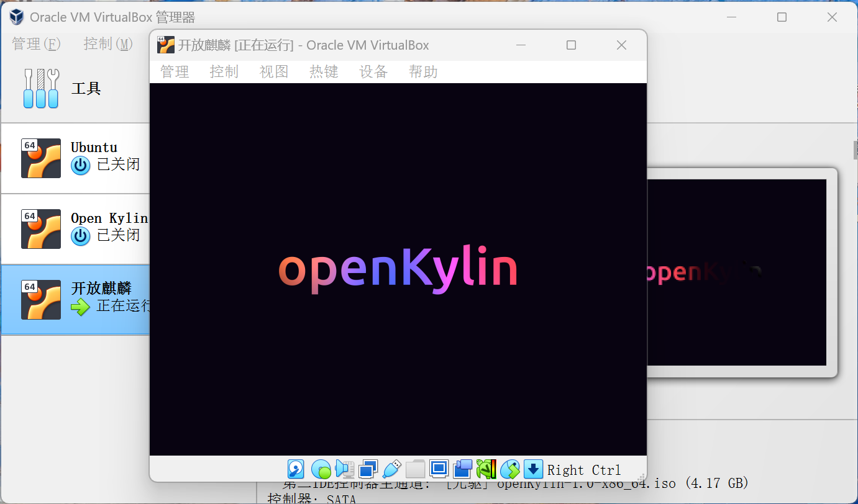The image size is (858, 504).
Task: Click the green turtle CPU status icon
Action: click(486, 469)
